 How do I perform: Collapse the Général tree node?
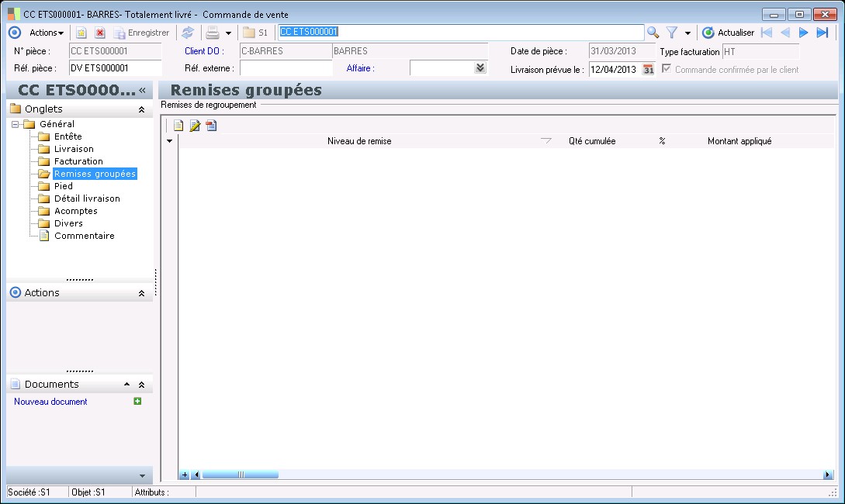point(15,124)
